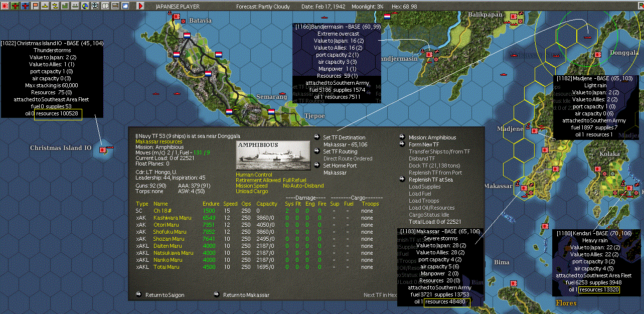
Task: Select the Kendari anchor base map icon
Action: coord(630,189)
